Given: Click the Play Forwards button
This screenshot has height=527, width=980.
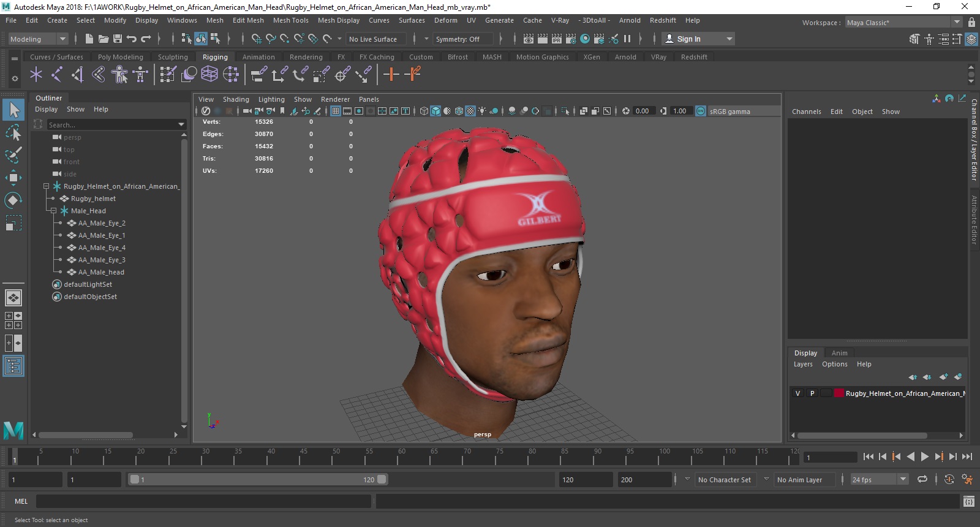Looking at the screenshot, I should pos(925,457).
